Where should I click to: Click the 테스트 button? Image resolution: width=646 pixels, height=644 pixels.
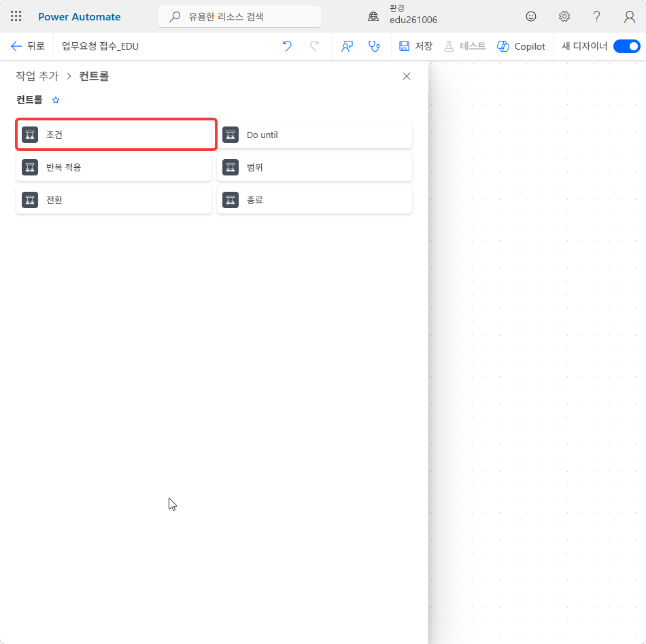pos(464,46)
